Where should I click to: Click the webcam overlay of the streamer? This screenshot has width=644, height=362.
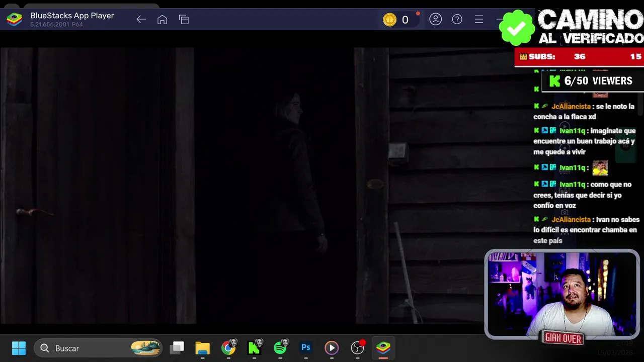tap(562, 294)
